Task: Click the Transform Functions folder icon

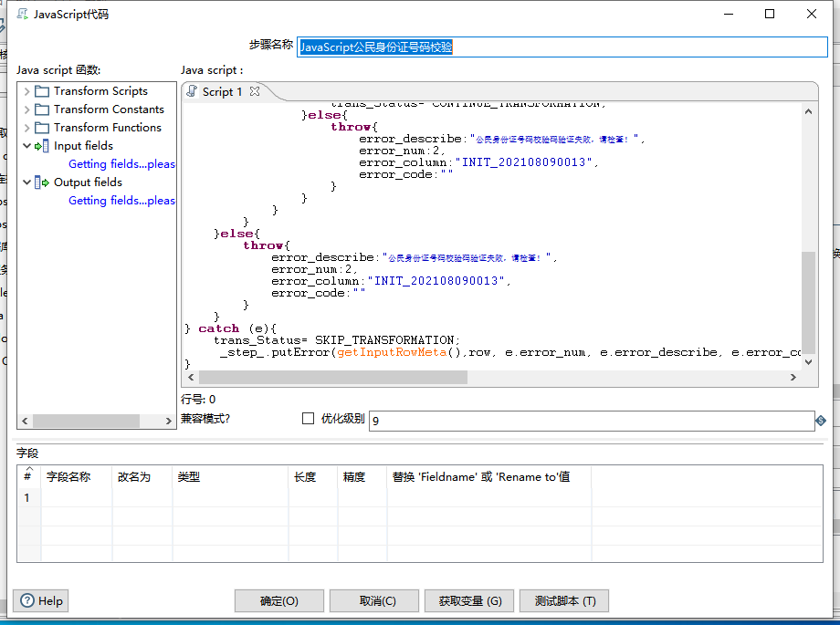Action: 41,127
